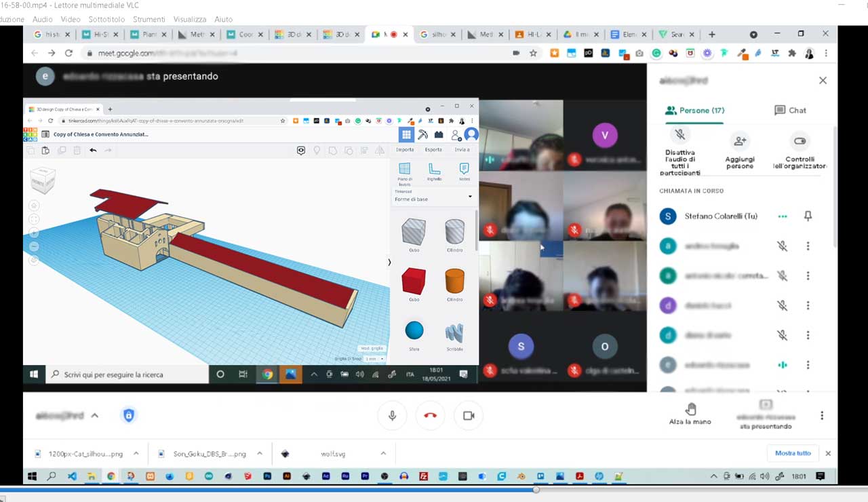Close the Meet participants side panel
The width and height of the screenshot is (868, 502).
[823, 80]
